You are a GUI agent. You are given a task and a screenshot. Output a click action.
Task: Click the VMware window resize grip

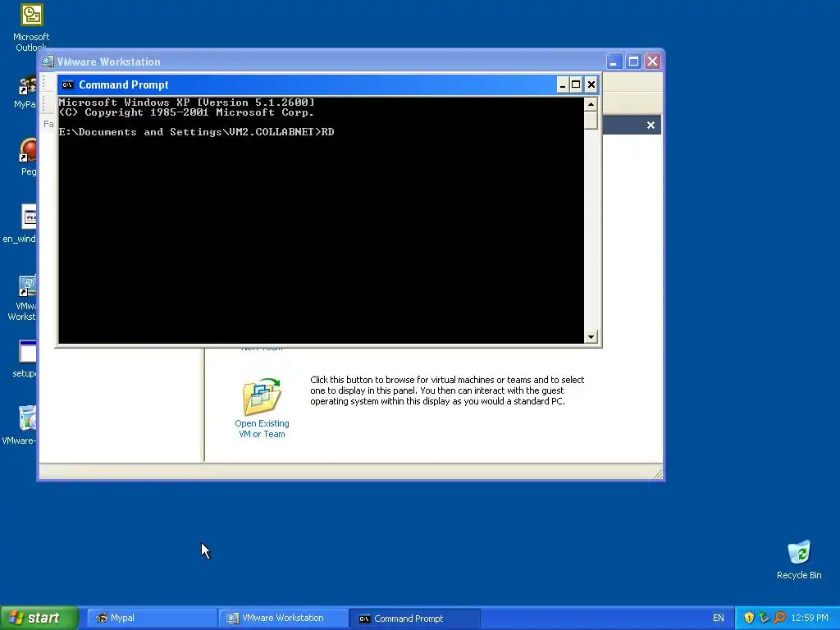[657, 473]
